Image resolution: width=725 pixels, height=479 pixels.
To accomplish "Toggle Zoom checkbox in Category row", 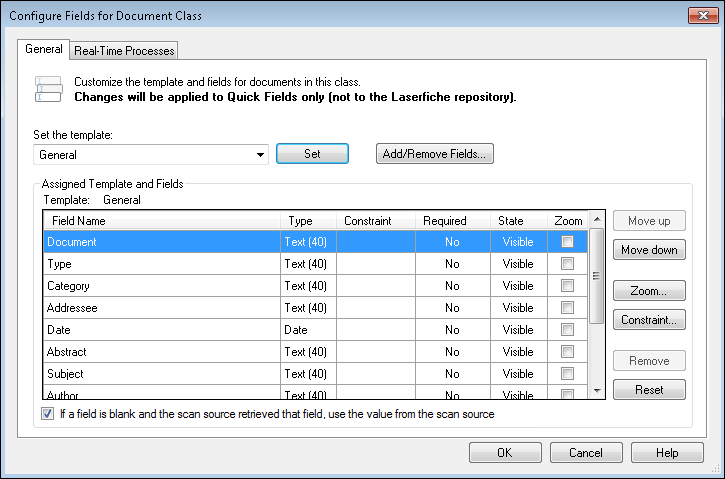I will tap(567, 286).
